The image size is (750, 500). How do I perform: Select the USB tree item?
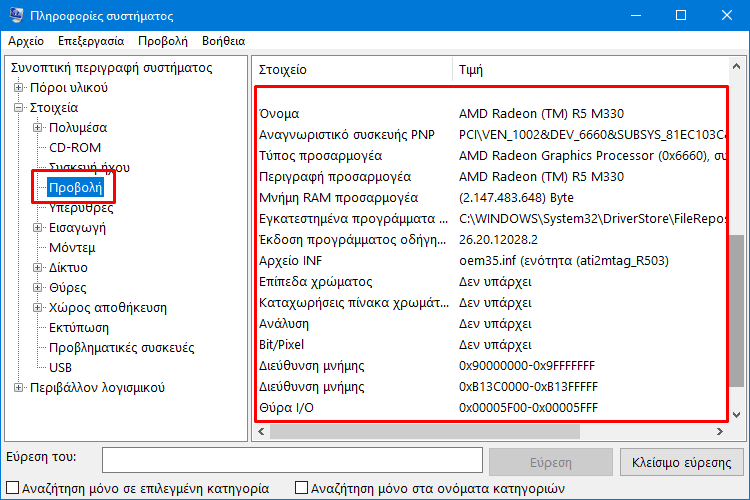click(x=60, y=367)
